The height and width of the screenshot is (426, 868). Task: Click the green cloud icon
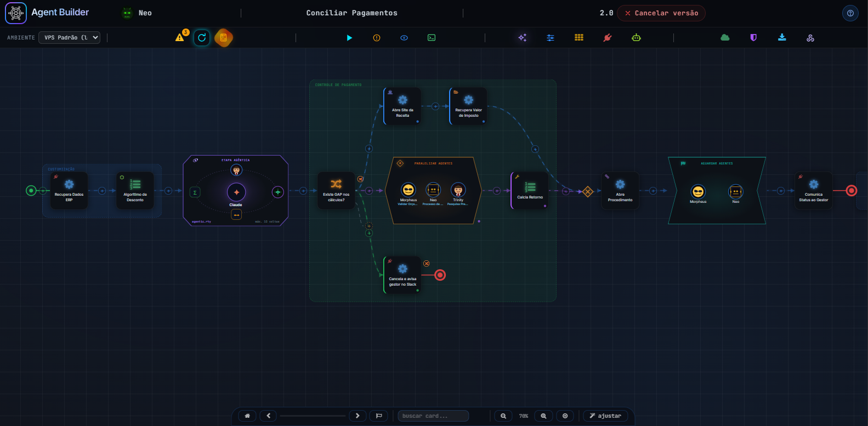(725, 37)
